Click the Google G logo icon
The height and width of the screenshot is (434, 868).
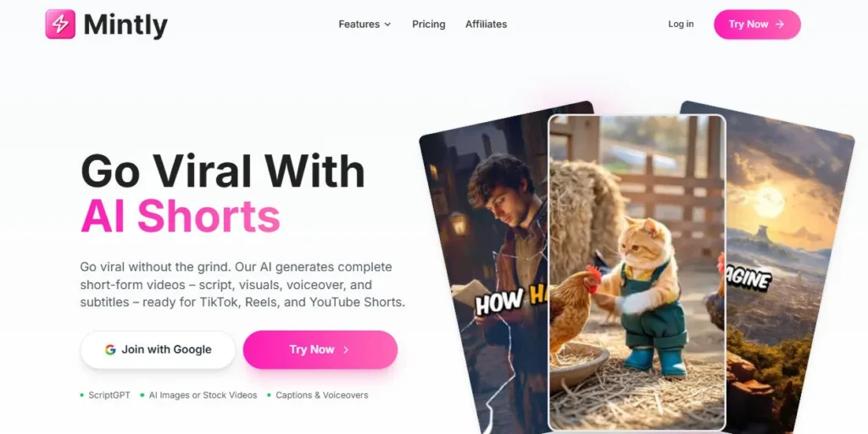tap(110, 350)
